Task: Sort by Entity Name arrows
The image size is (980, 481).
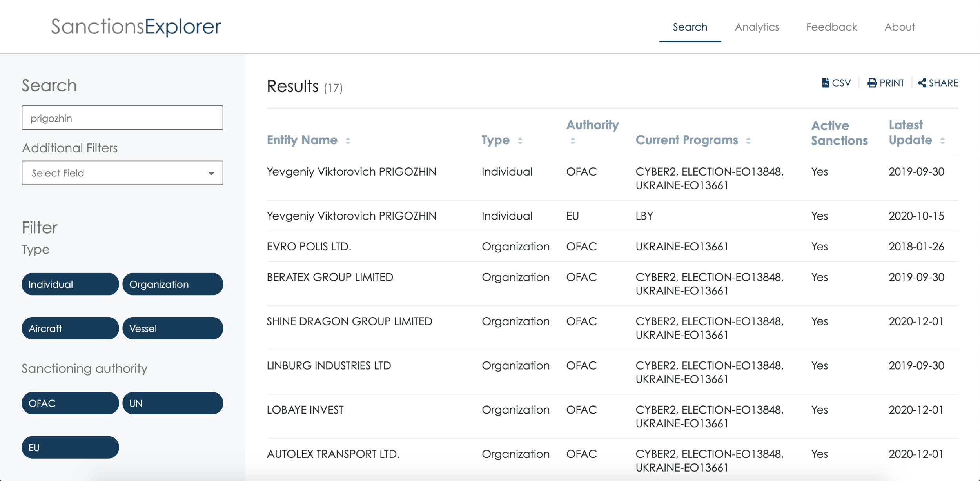Action: pyautogui.click(x=348, y=141)
